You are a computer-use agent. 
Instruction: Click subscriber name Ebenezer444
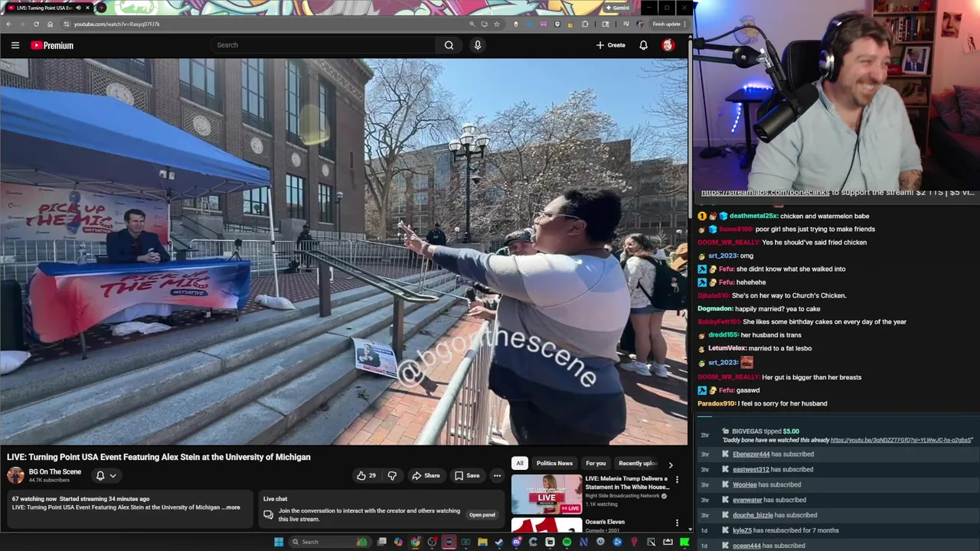pyautogui.click(x=751, y=454)
